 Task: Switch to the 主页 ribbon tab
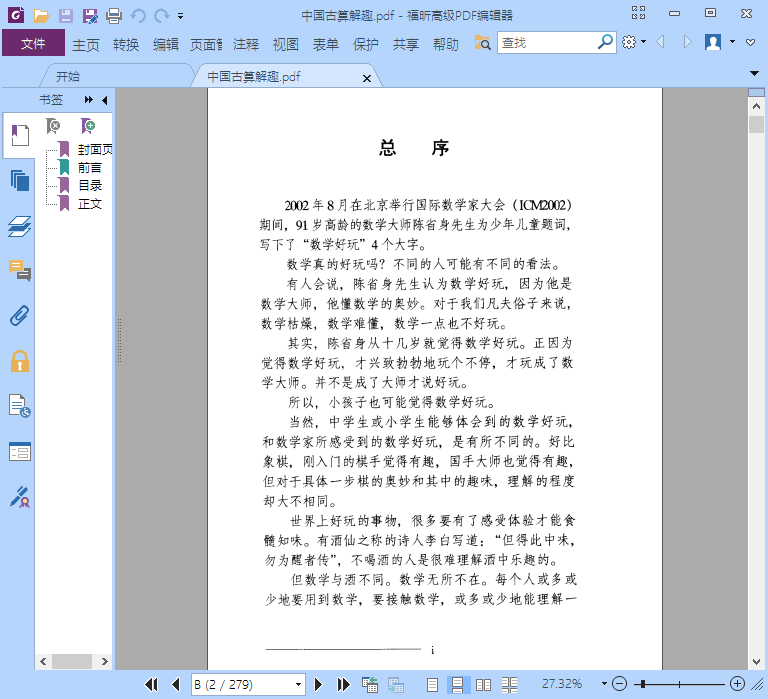click(x=86, y=45)
